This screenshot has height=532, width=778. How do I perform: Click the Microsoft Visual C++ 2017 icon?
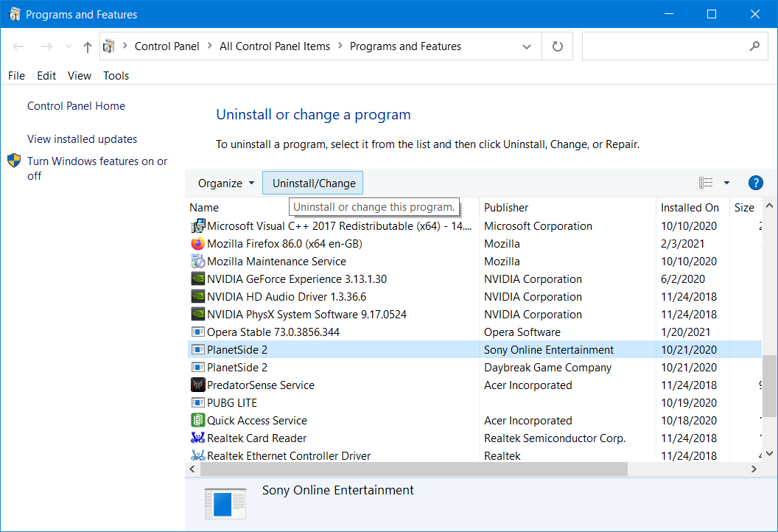(x=198, y=226)
